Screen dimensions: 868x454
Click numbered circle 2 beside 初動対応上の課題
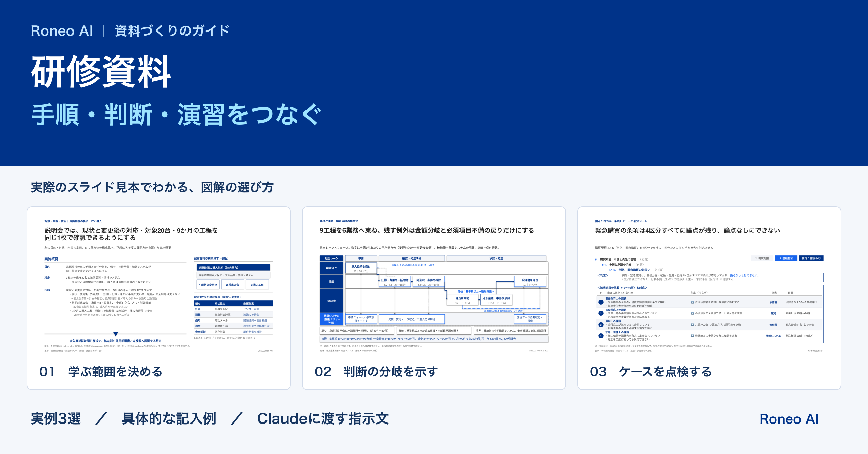pos(601,313)
